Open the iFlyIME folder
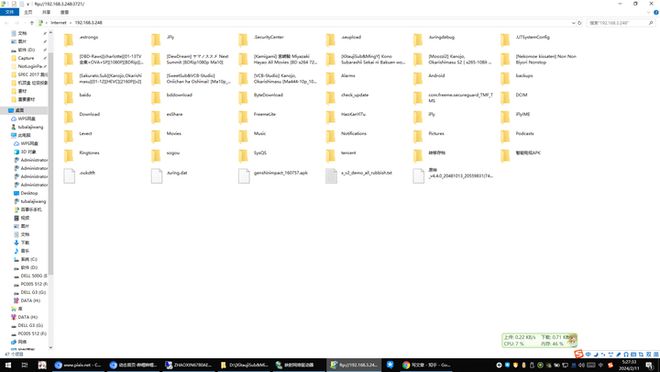Screen dimensions: 660x372 tap(516, 117)
